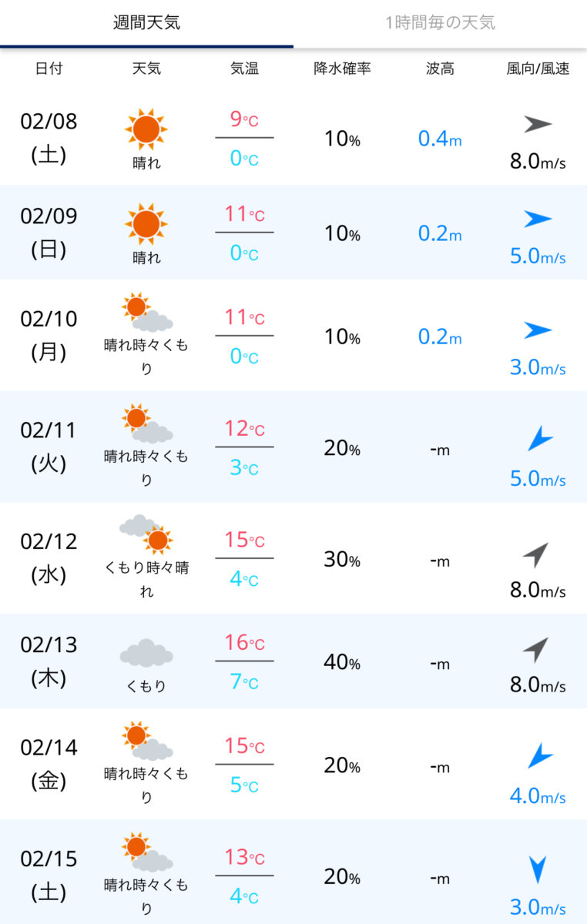This screenshot has width=587, height=924.
Task: Open the 02/14 (金) forecast row
Action: 293,764
